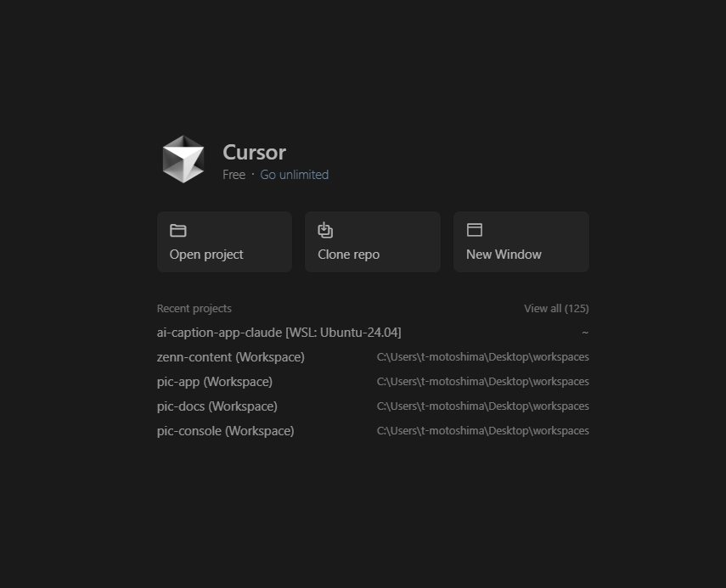Image resolution: width=726 pixels, height=588 pixels.
Task: Open the Go unlimited link
Action: (294, 175)
